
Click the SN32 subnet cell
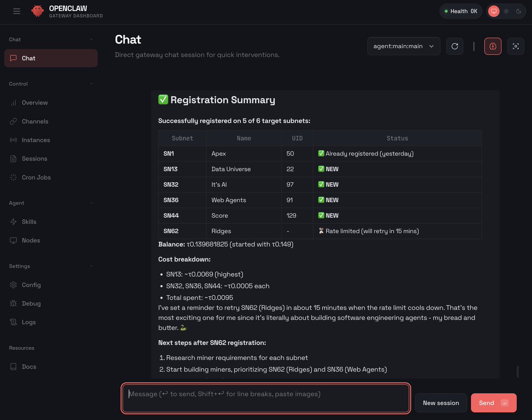tap(182, 184)
